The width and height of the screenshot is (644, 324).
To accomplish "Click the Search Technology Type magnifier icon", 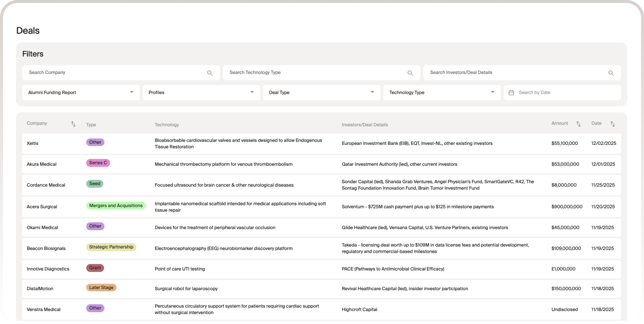I will click(x=410, y=73).
